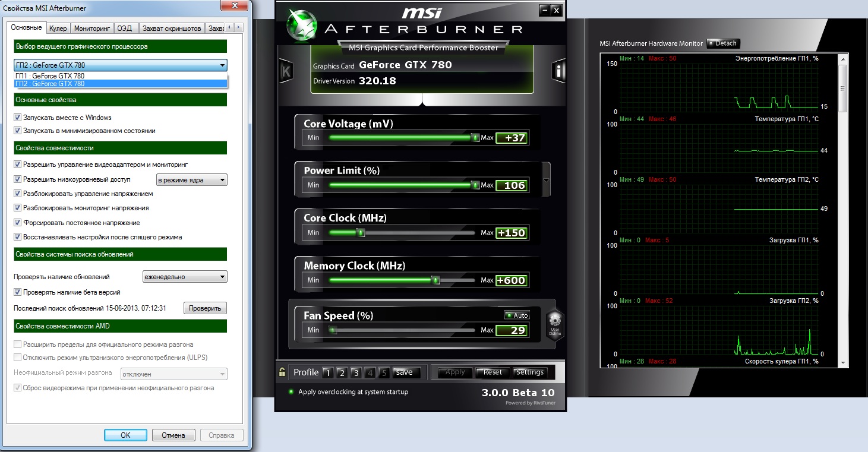Detach the Hardware Monitor panel

pyautogui.click(x=723, y=43)
